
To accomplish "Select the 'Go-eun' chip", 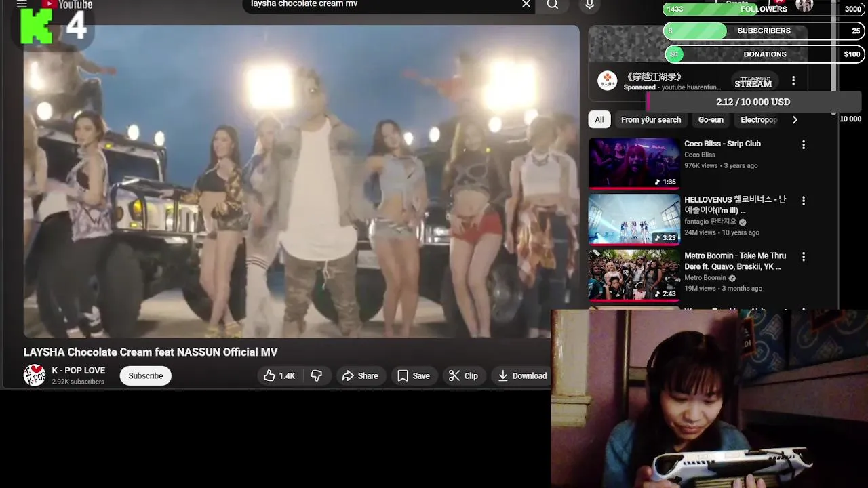I will (x=711, y=119).
